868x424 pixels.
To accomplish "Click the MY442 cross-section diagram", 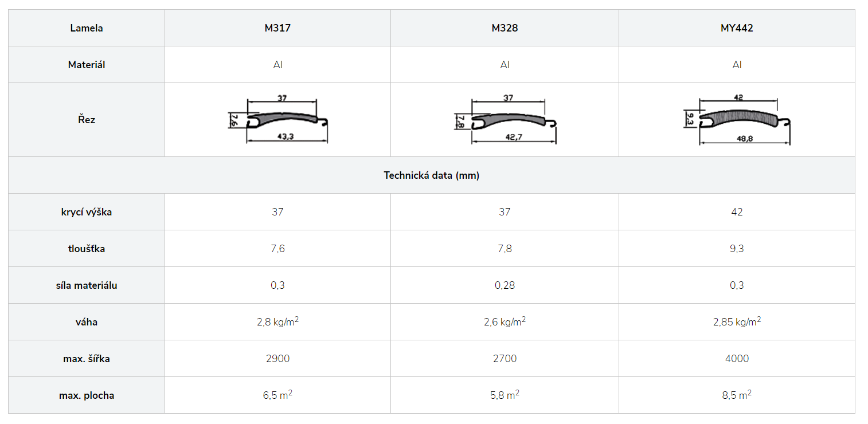I will coord(737,119).
